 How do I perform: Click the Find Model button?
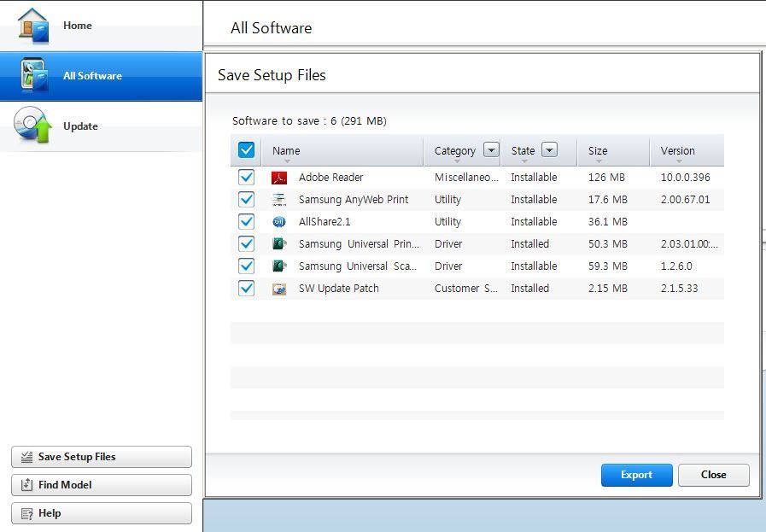click(x=102, y=485)
